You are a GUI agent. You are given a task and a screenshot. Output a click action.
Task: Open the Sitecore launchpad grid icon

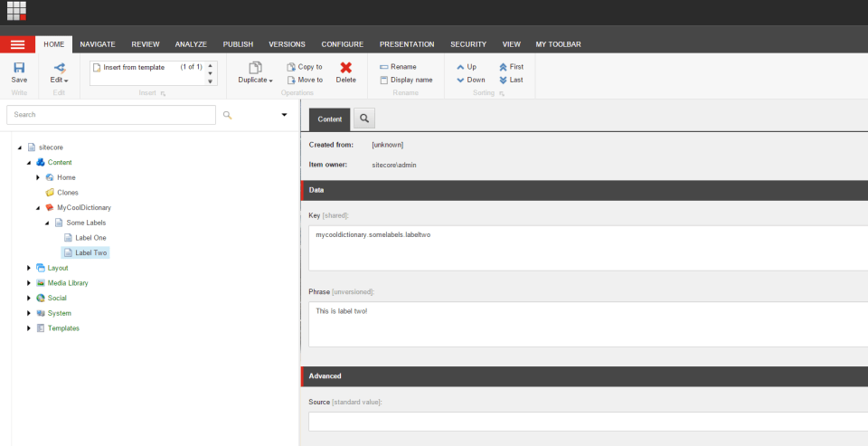point(16,12)
